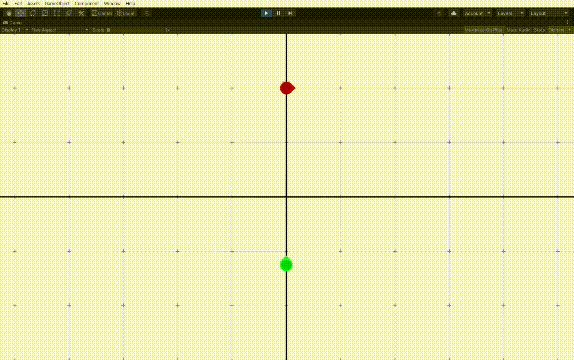574x360 pixels.
Task: Open the Display 1 dropdown
Action: tap(15, 30)
